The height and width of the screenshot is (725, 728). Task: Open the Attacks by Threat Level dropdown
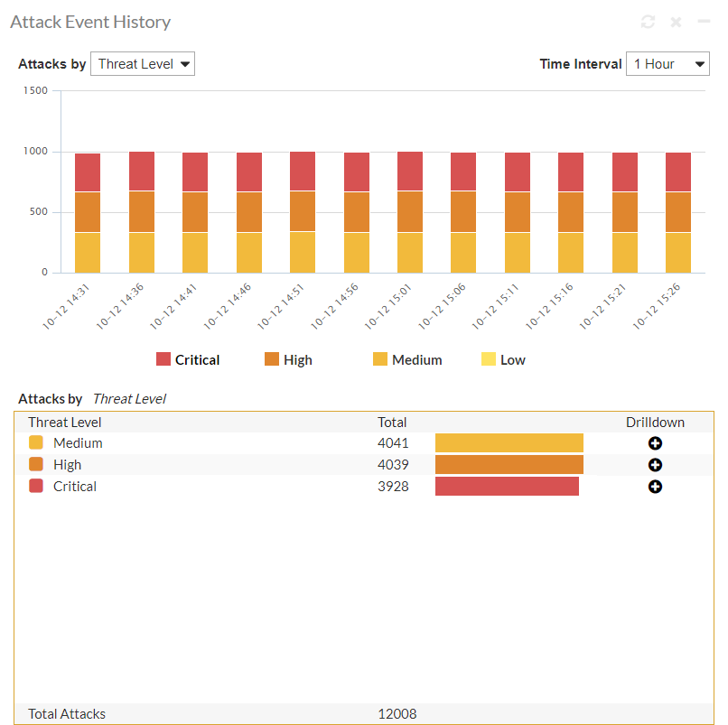143,64
